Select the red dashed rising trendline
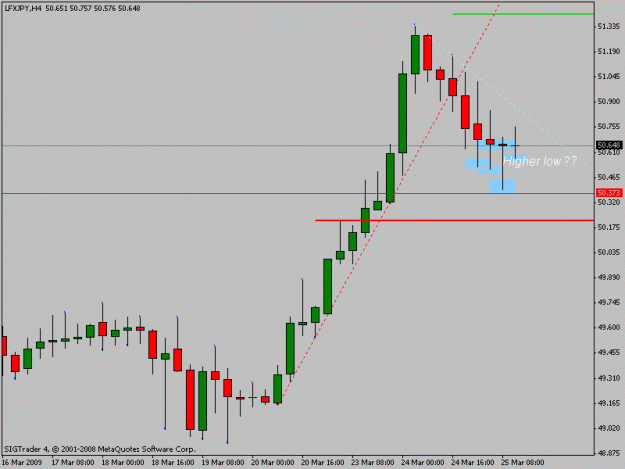This screenshot has height=469, width=625. [x=390, y=203]
